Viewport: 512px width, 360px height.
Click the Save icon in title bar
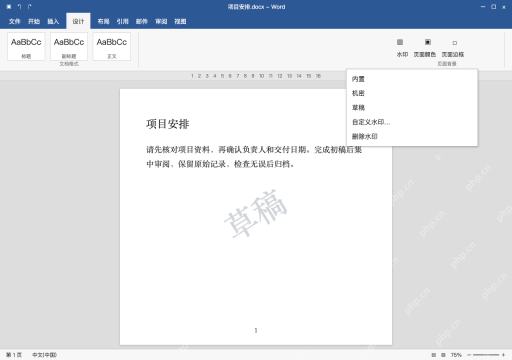[x=9, y=7]
